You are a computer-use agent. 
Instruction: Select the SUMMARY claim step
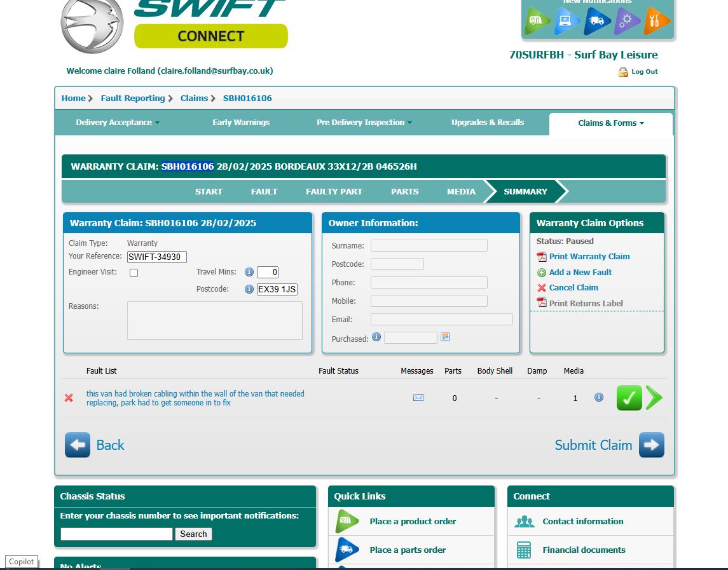coord(526,192)
